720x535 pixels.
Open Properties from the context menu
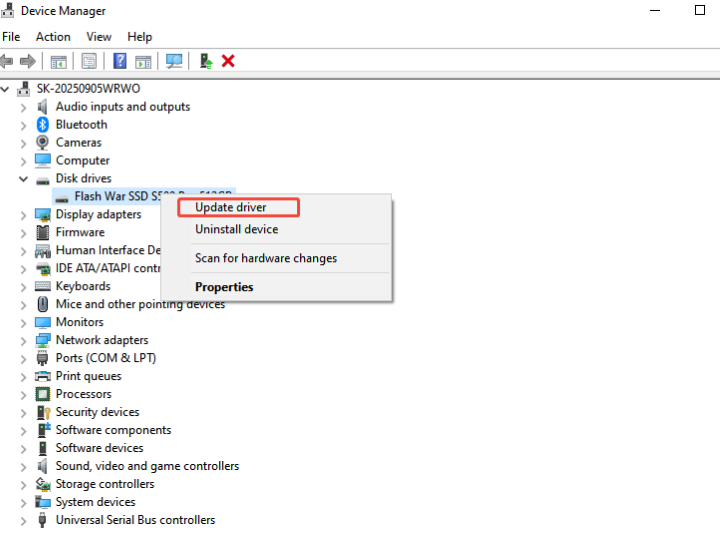(224, 287)
